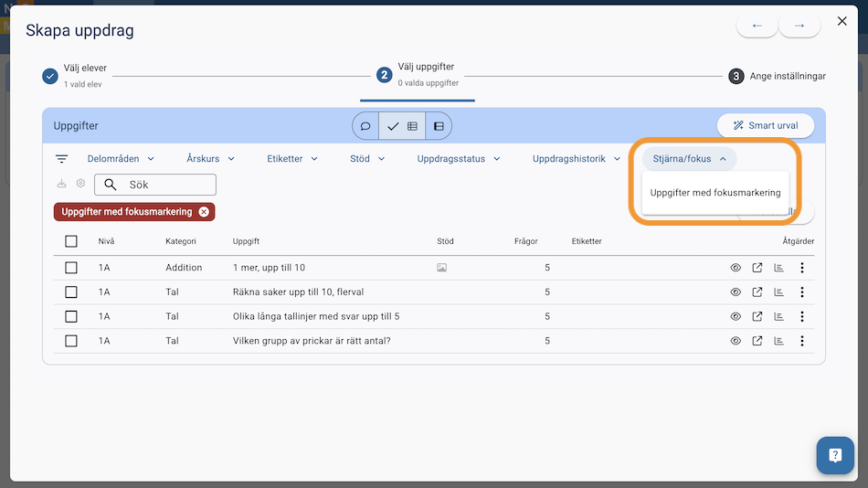Screen dimensions: 868x488
Task: Open the Årskurs filter dropdown
Action: click(x=210, y=159)
